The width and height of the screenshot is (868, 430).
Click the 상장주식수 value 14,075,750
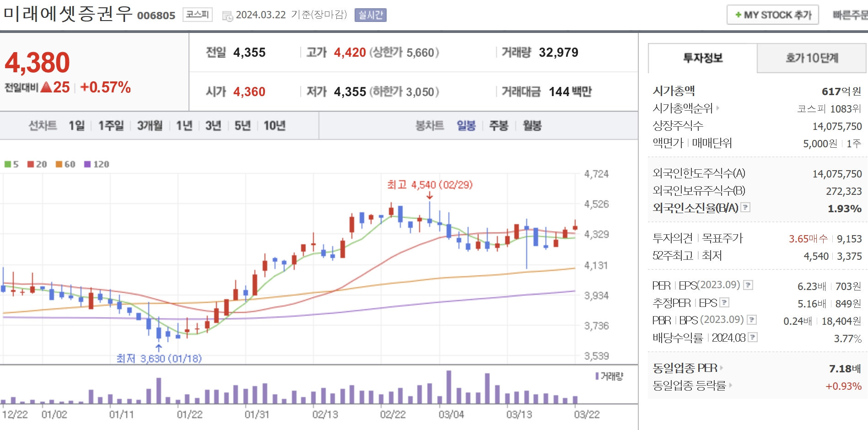pyautogui.click(x=837, y=126)
